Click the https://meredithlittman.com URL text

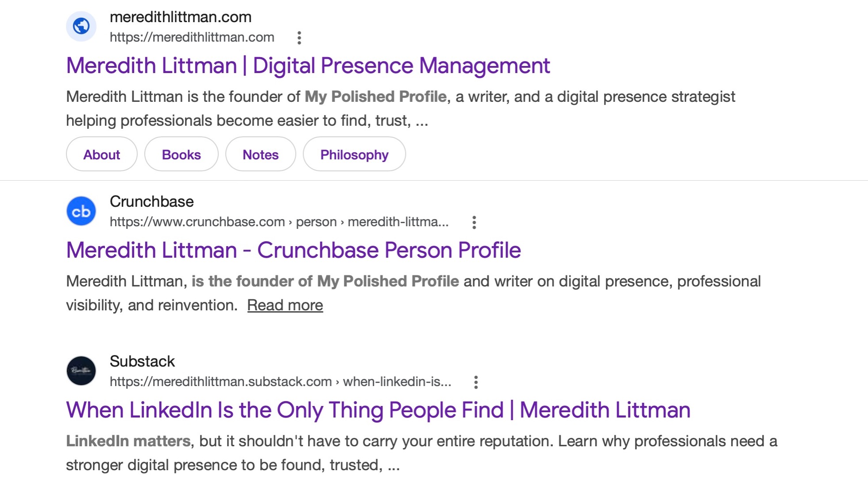(x=192, y=37)
